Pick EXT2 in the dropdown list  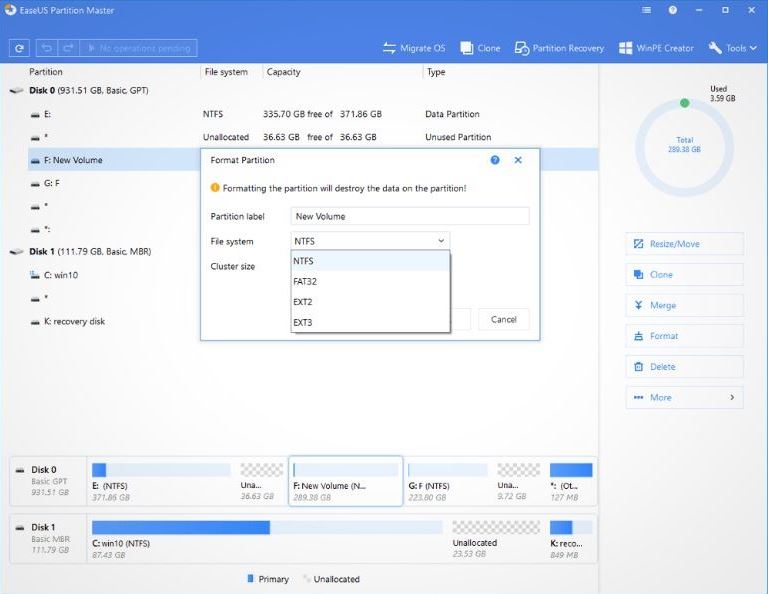tap(370, 302)
